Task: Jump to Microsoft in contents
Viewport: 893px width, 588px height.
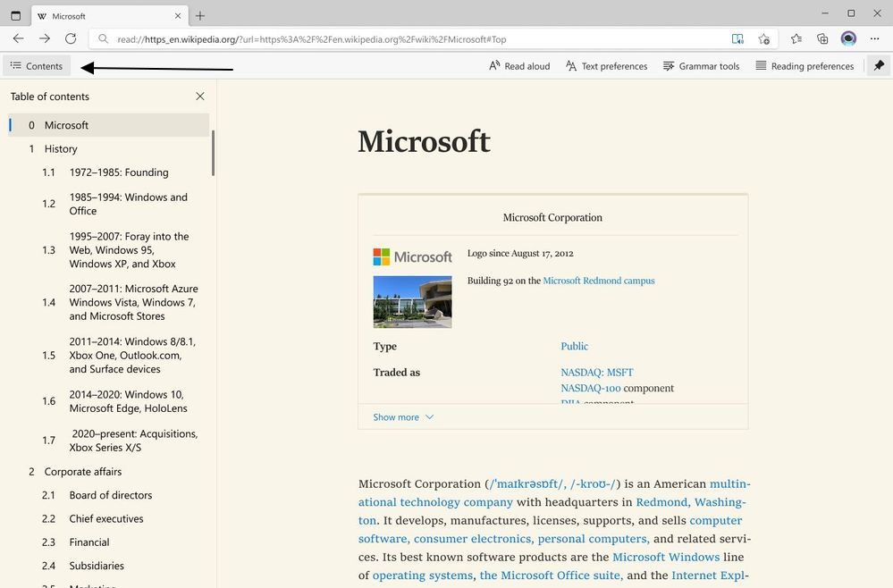Action: point(109,125)
